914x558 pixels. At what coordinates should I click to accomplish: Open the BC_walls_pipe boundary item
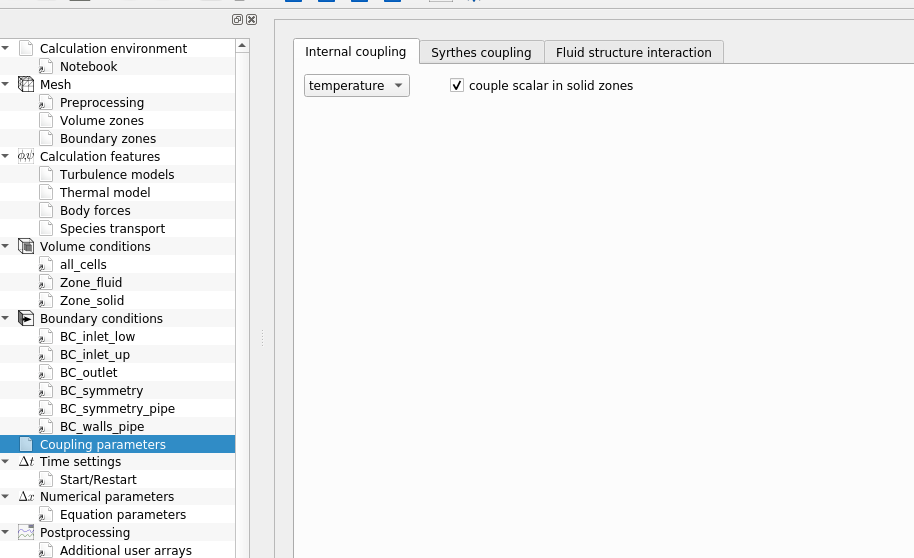[x=101, y=427]
